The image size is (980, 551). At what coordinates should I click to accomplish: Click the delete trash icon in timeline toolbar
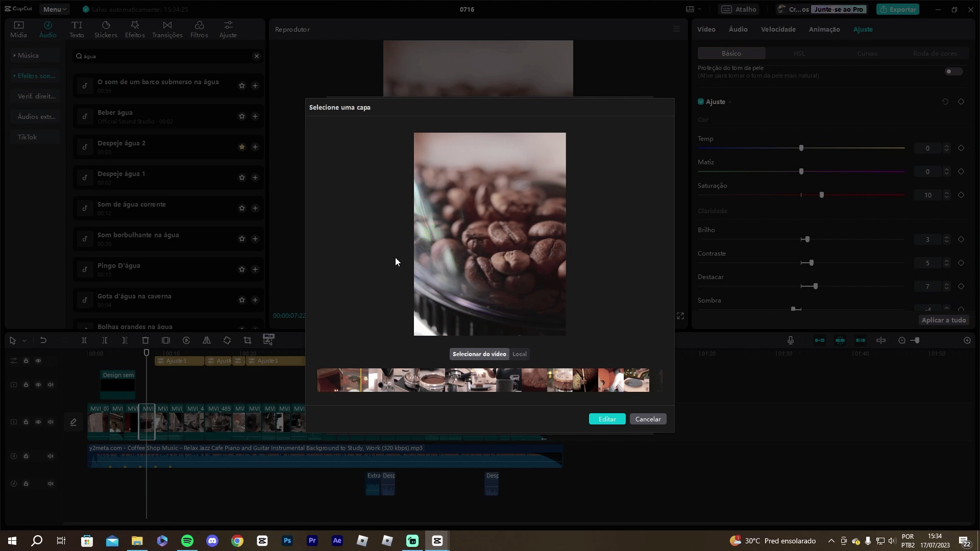tap(145, 340)
